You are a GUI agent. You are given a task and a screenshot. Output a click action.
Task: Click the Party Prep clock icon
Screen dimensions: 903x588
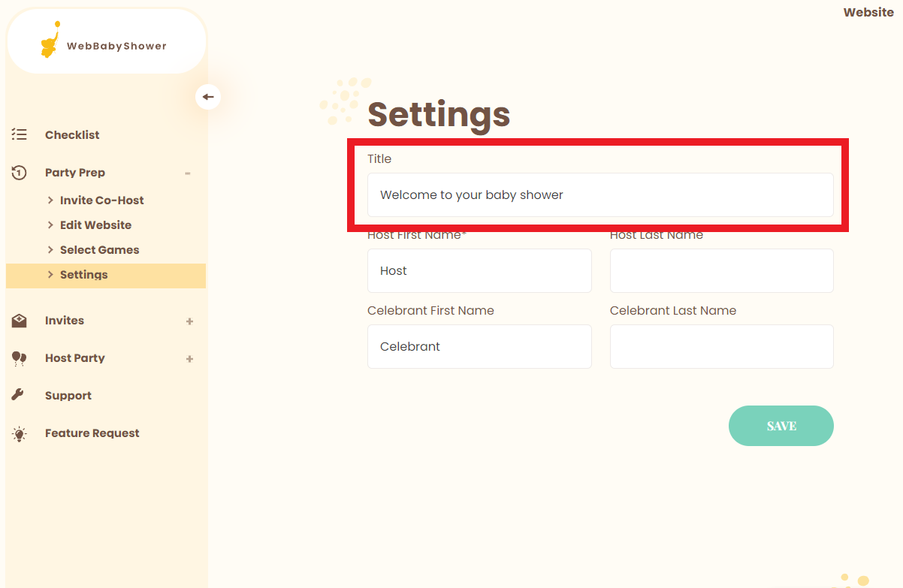[x=20, y=173]
